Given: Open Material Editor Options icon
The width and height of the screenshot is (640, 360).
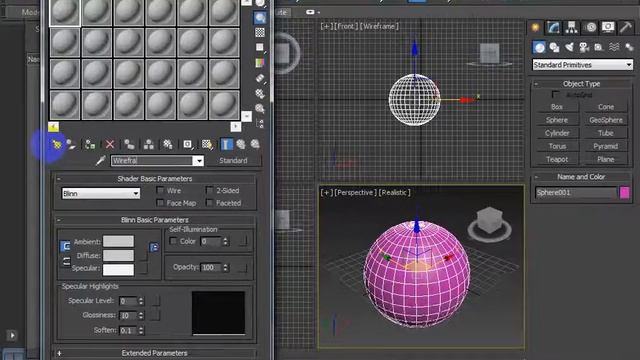Looking at the screenshot, I should tap(260, 93).
